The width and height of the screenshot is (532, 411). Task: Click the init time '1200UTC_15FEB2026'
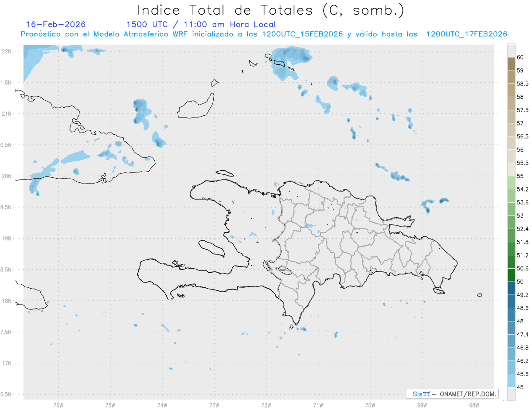[x=302, y=34]
